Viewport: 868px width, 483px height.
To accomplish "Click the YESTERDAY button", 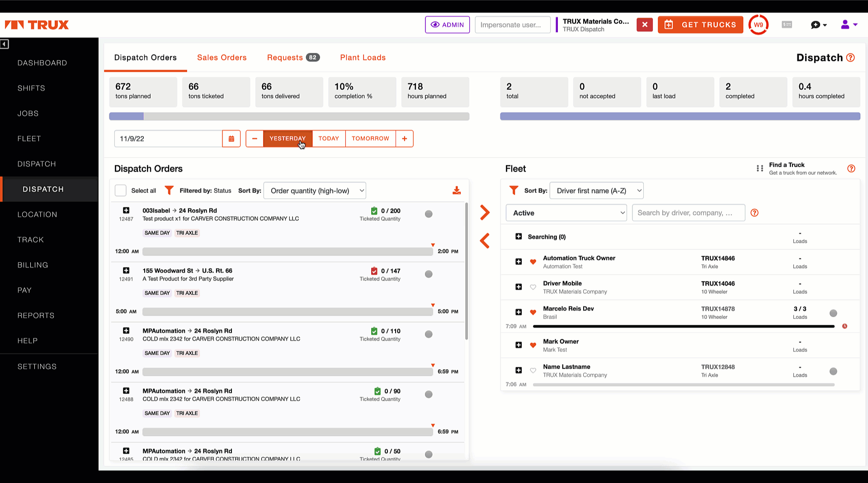I will click(288, 139).
